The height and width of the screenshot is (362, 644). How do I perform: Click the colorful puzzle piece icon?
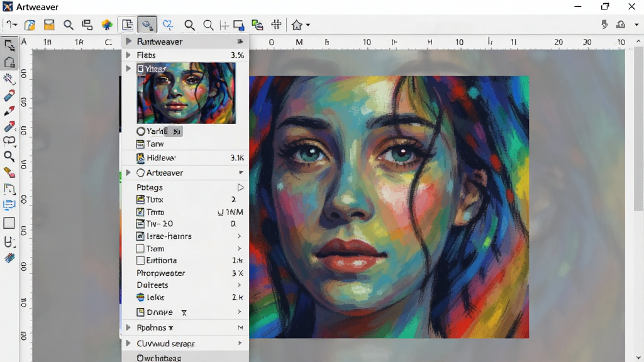107,25
